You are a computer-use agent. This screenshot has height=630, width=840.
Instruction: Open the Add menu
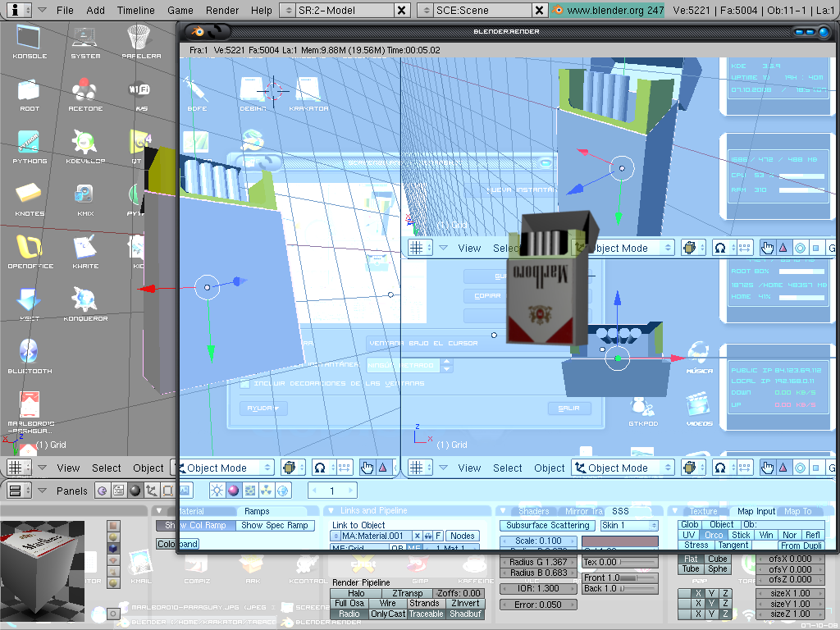tap(95, 10)
